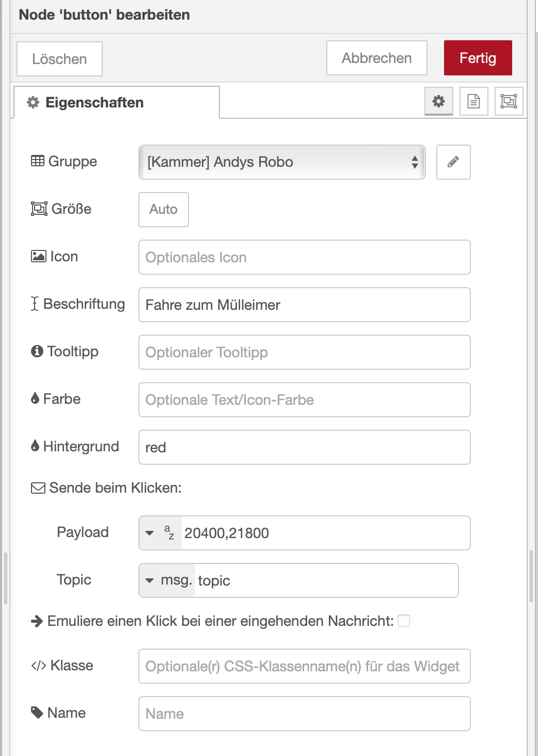Open the Gruppe dropdown selector
538x756 pixels.
tap(281, 162)
